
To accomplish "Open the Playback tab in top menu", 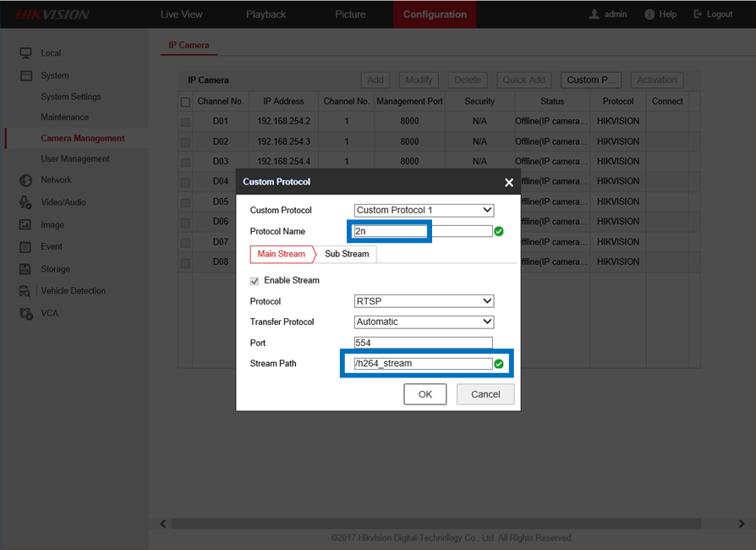I will tap(266, 14).
